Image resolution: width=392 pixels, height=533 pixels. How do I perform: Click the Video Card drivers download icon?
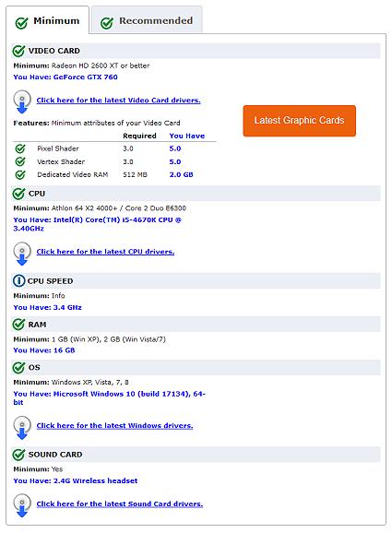[22, 101]
